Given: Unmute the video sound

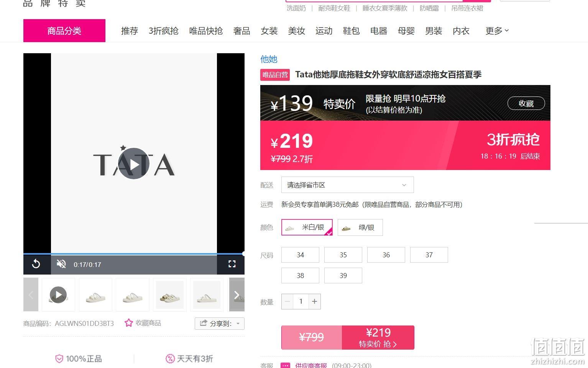Looking at the screenshot, I should (61, 264).
